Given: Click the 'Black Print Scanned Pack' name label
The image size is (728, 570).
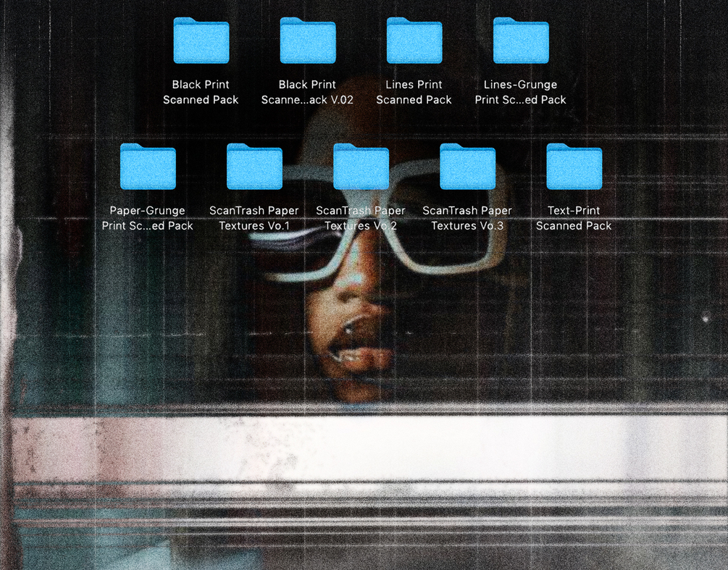Looking at the screenshot, I should (x=201, y=92).
